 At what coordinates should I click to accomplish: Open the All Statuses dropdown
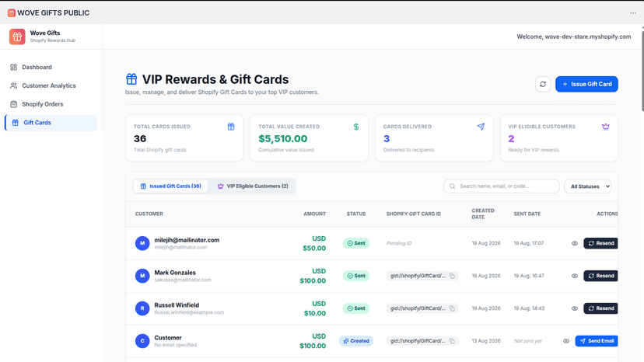tap(588, 186)
